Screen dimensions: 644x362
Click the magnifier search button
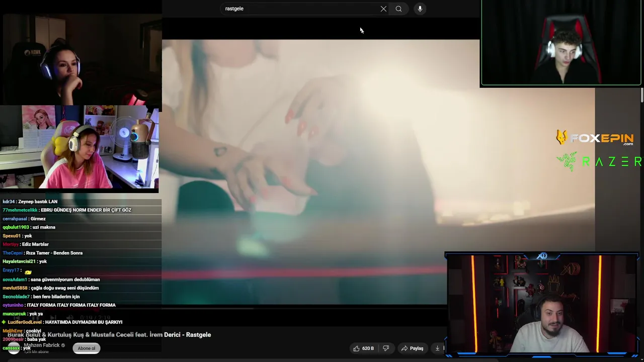tap(398, 9)
